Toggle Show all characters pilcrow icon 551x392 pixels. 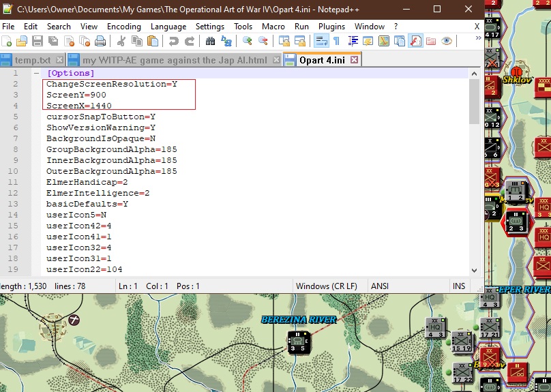point(337,41)
